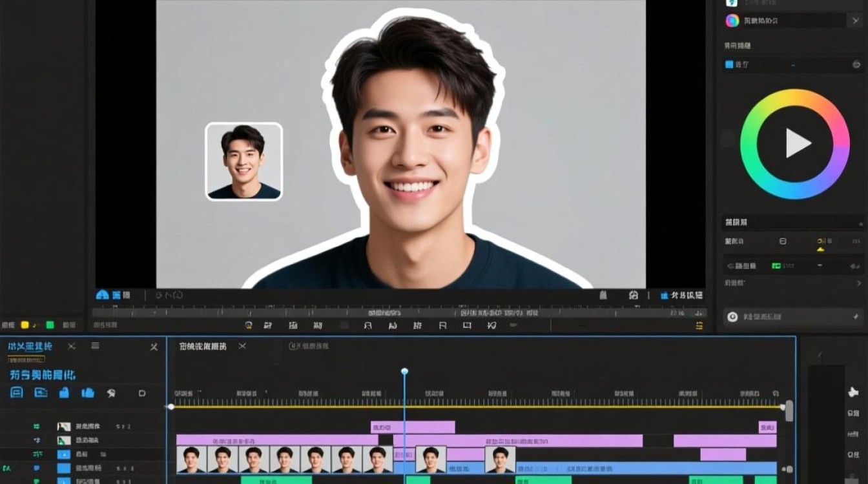This screenshot has width=868, height=484.
Task: Switch to the active sequence tab above the timeline
Action: click(x=203, y=347)
